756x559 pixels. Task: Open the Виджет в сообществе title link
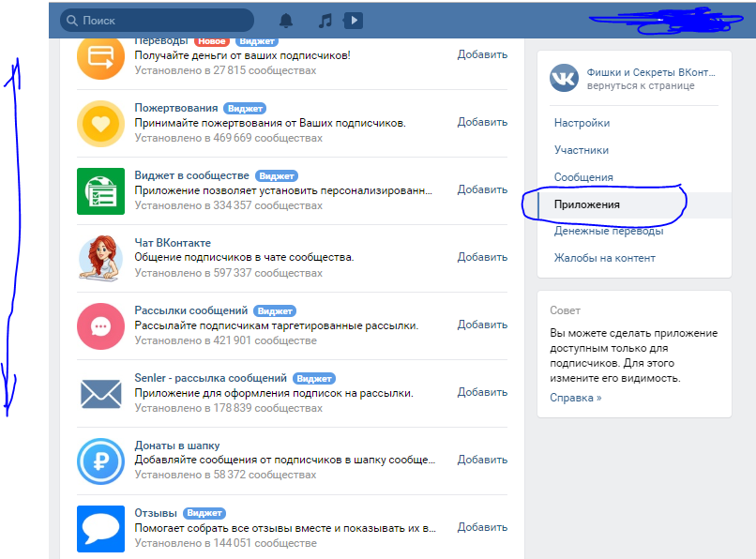(x=191, y=175)
